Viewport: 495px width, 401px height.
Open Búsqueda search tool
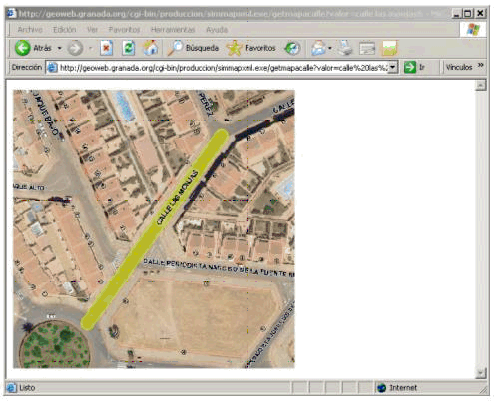click(193, 48)
